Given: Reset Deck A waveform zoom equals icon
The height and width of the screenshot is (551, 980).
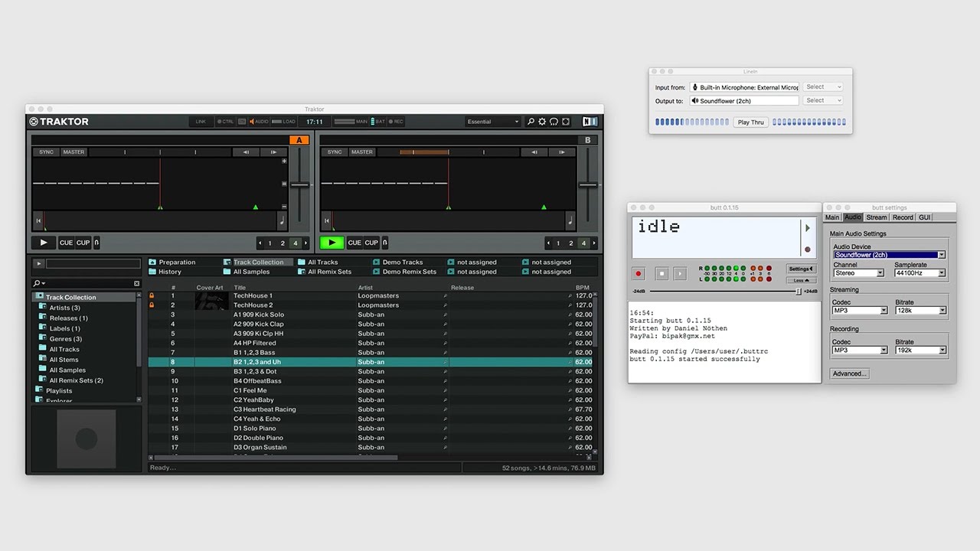Looking at the screenshot, I should (x=284, y=184).
